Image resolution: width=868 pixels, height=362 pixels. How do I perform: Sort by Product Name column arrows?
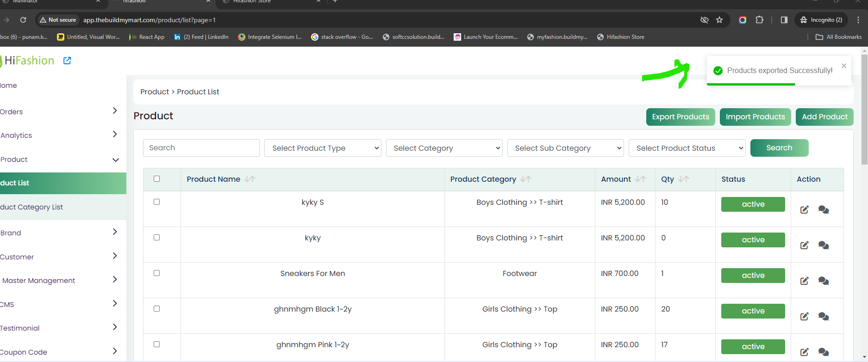tap(250, 179)
